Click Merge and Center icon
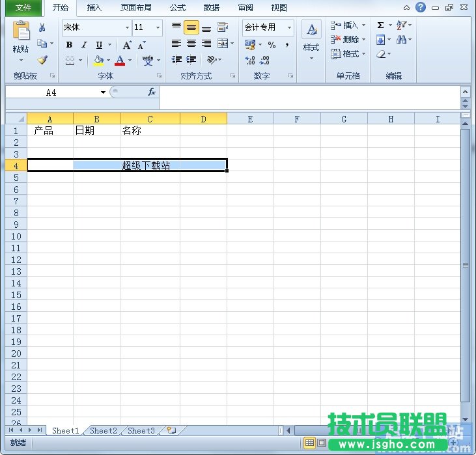 223,44
